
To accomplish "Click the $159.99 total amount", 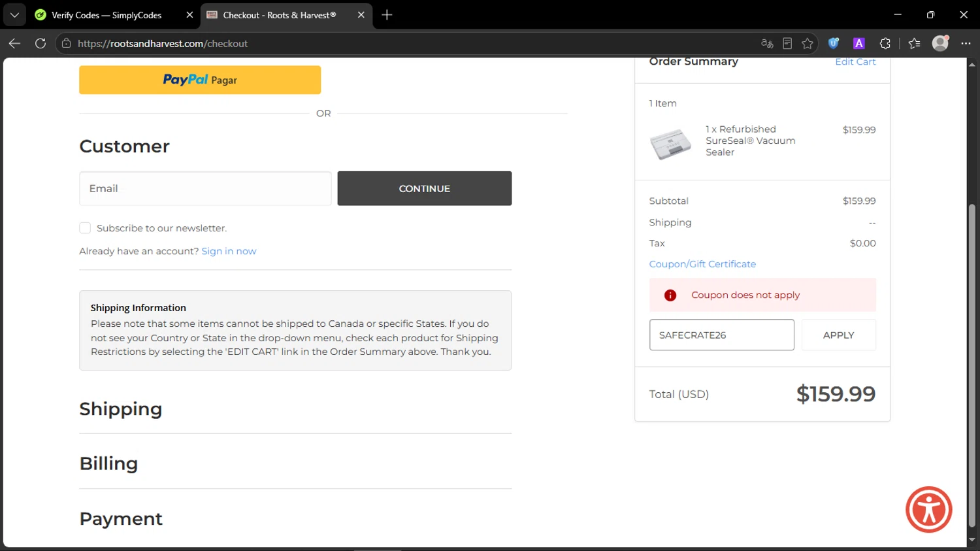I will coord(836,394).
